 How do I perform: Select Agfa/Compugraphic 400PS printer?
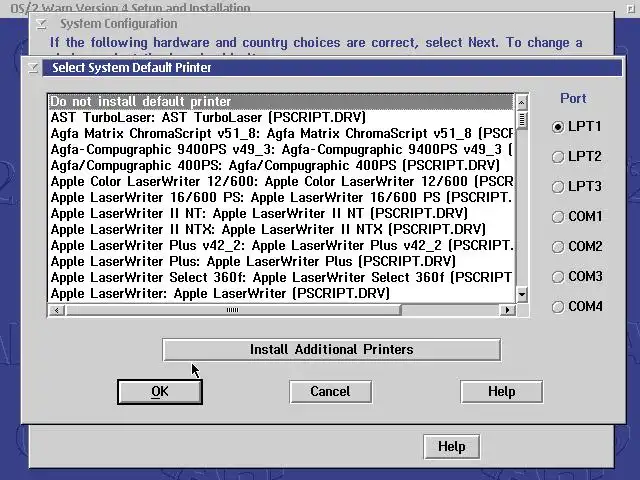(x=281, y=165)
